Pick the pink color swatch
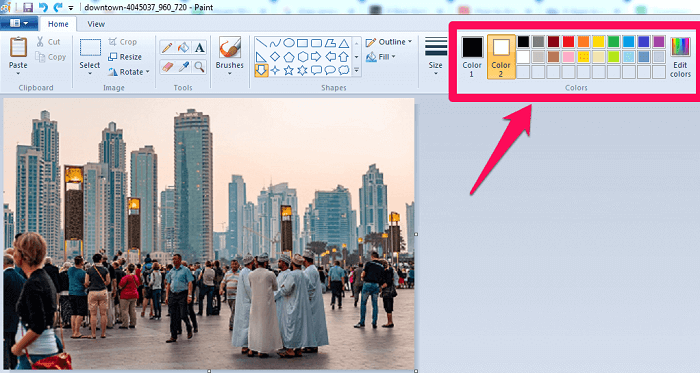The height and width of the screenshot is (373, 700). pyautogui.click(x=568, y=57)
